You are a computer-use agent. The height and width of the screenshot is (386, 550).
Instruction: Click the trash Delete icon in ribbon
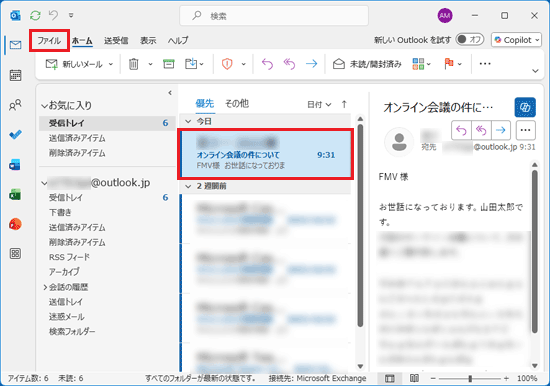(x=134, y=64)
